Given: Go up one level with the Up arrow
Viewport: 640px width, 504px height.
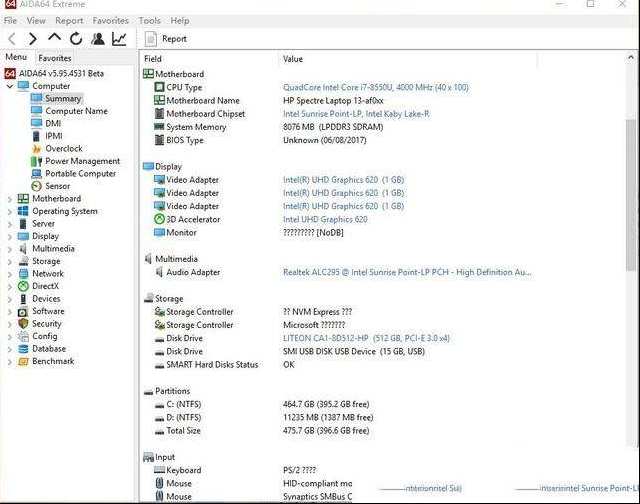Looking at the screenshot, I should pyautogui.click(x=54, y=38).
